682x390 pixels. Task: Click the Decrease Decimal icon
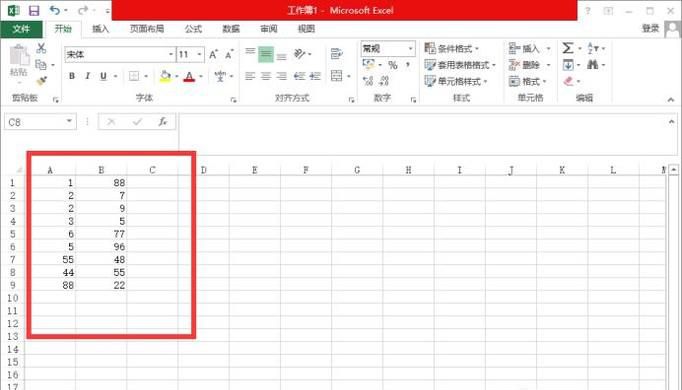[384, 81]
